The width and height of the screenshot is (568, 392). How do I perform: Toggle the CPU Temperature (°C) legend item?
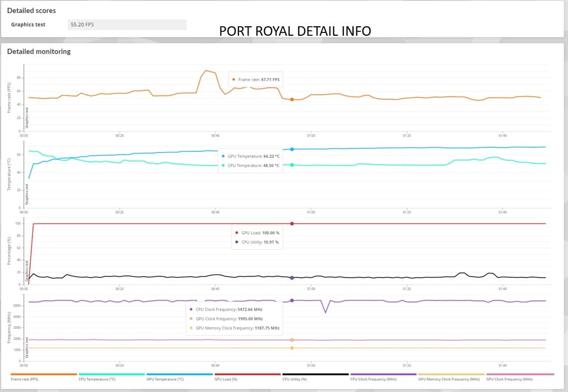click(x=112, y=377)
